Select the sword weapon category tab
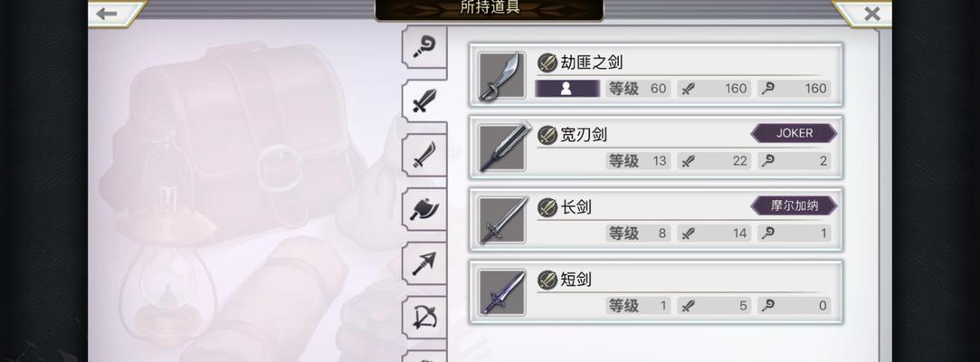This screenshot has height=362, width=980. click(425, 100)
